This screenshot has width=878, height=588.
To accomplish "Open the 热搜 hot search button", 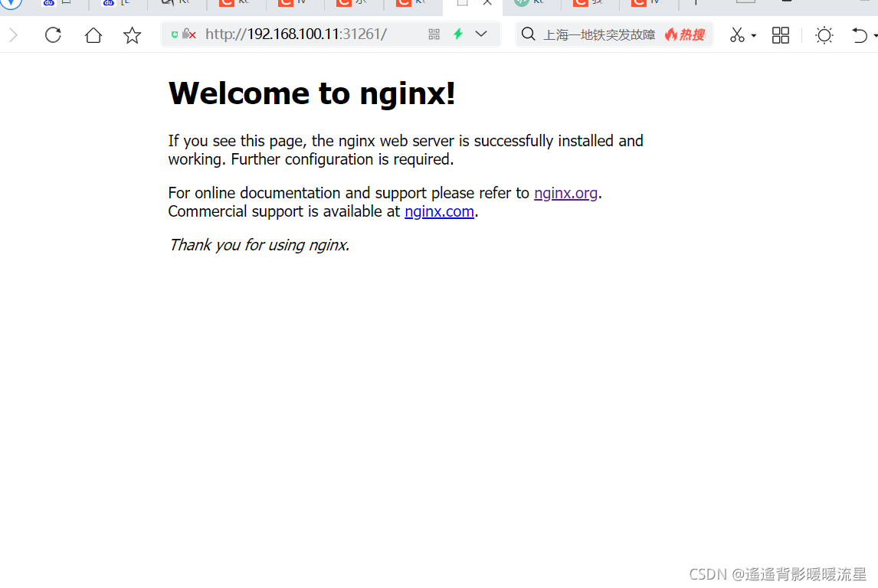I will click(685, 35).
